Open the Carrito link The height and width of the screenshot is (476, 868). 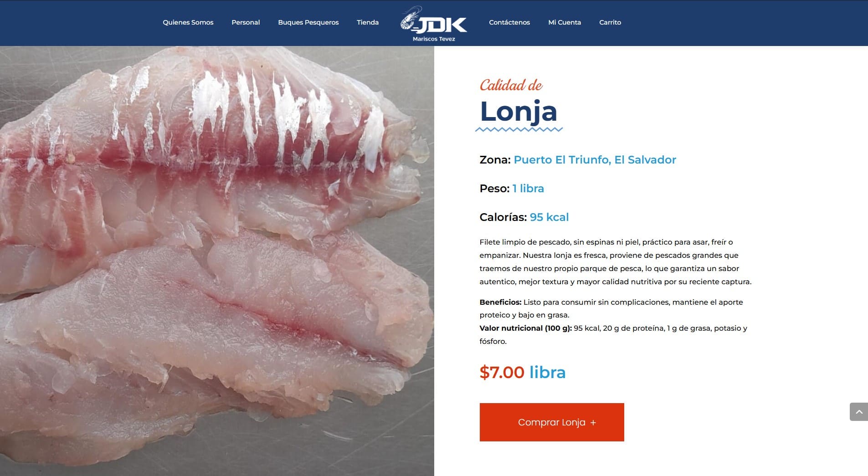pos(610,22)
